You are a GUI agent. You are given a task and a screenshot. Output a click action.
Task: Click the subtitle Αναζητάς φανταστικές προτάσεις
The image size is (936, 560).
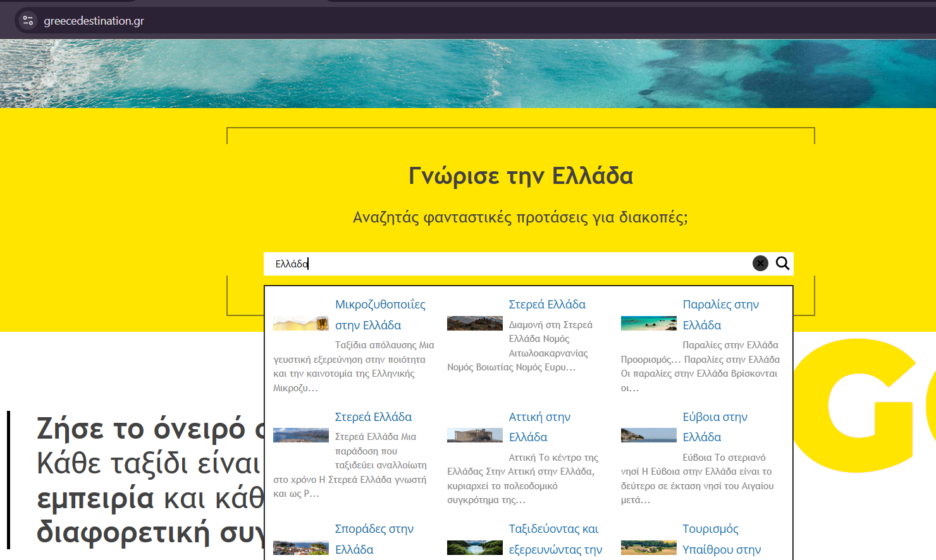click(520, 217)
